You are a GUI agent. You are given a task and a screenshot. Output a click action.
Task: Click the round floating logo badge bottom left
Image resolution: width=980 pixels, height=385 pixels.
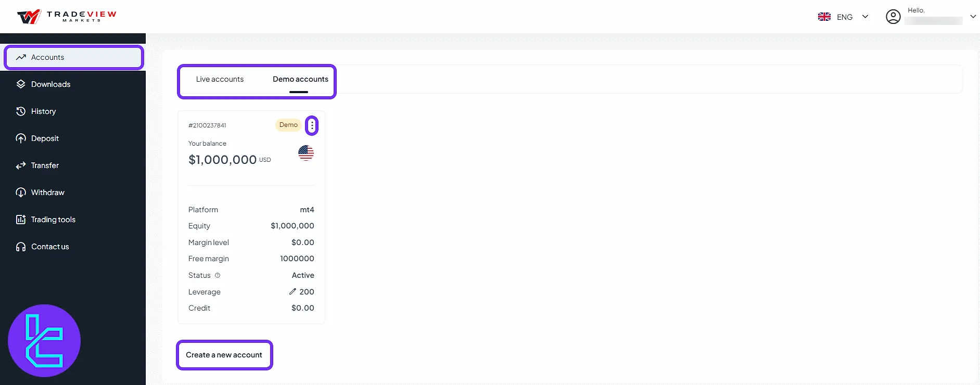(44, 341)
